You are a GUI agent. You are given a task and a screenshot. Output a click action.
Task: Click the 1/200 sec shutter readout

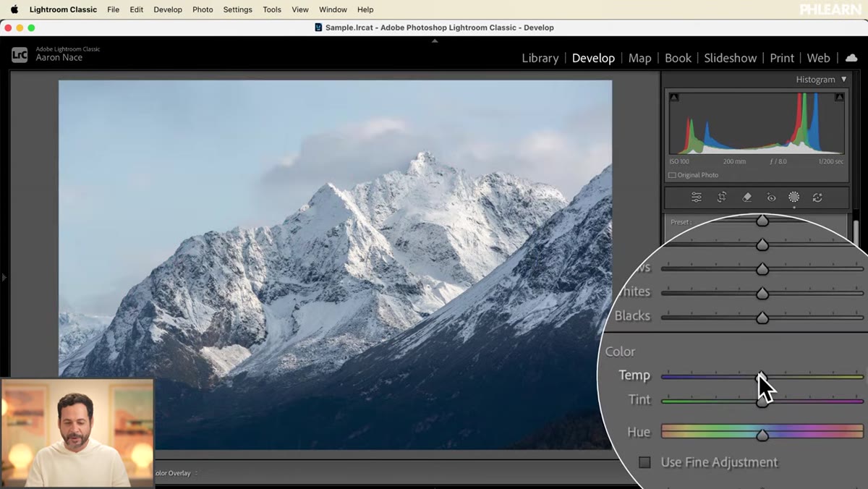[830, 161]
